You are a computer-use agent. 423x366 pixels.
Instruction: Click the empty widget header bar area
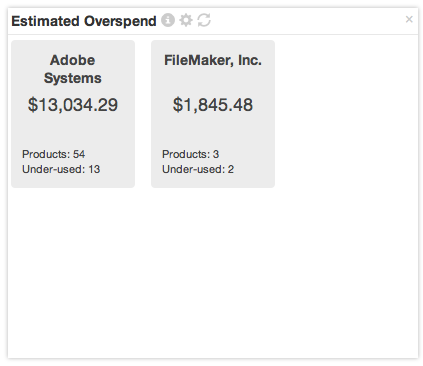(x=307, y=21)
